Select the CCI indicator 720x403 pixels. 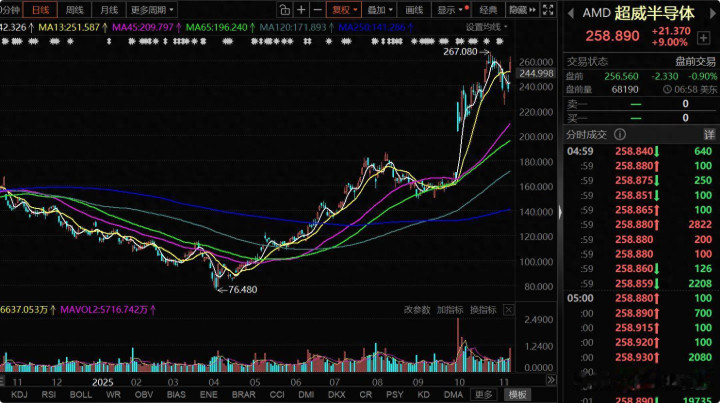pyautogui.click(x=277, y=394)
